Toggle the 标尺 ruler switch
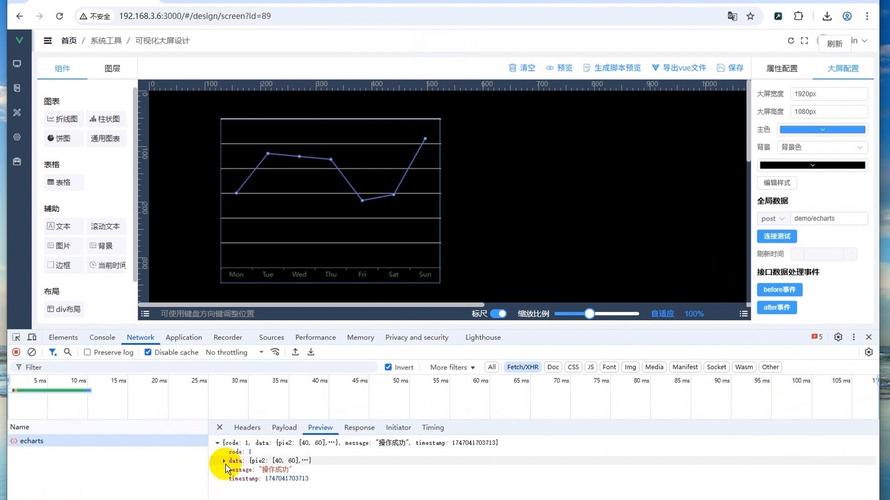The height and width of the screenshot is (500, 890). pos(498,313)
